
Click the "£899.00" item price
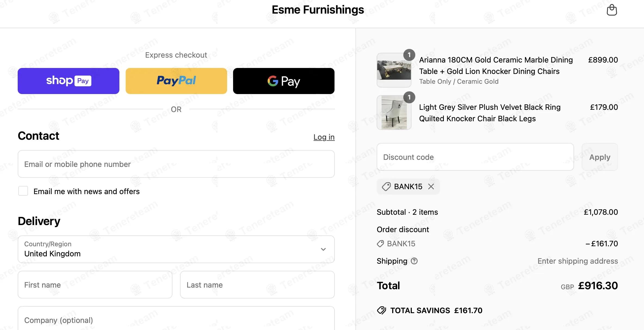603,60
